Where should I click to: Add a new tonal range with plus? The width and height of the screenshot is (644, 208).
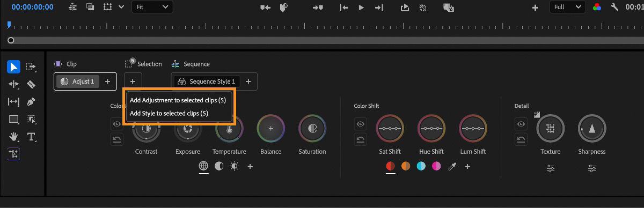(250, 166)
